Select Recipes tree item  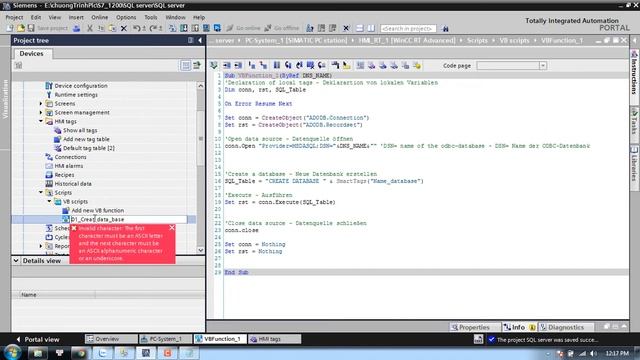64,175
